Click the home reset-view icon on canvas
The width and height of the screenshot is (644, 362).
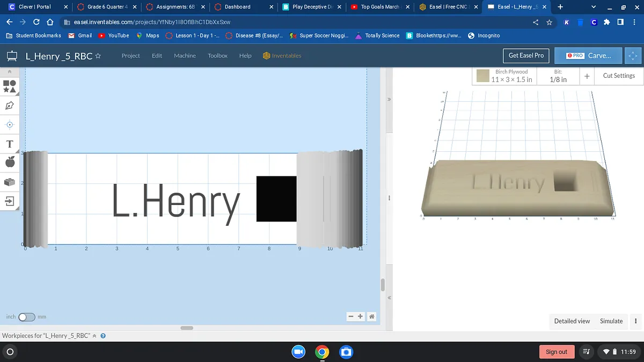pyautogui.click(x=371, y=316)
